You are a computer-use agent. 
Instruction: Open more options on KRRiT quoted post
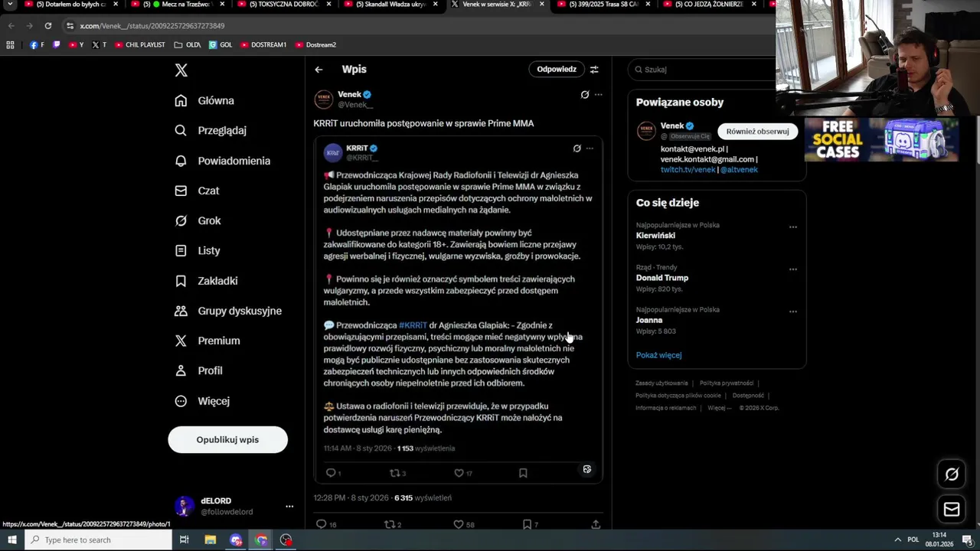click(590, 148)
